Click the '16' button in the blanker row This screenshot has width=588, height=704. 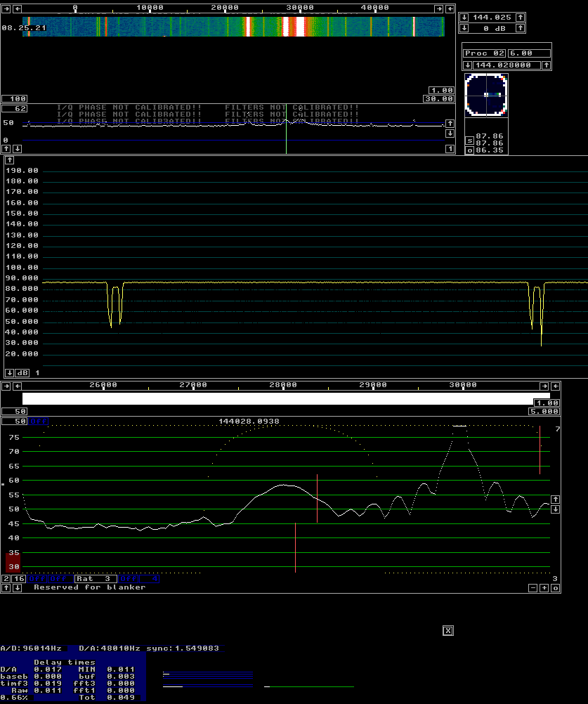pyautogui.click(x=18, y=579)
